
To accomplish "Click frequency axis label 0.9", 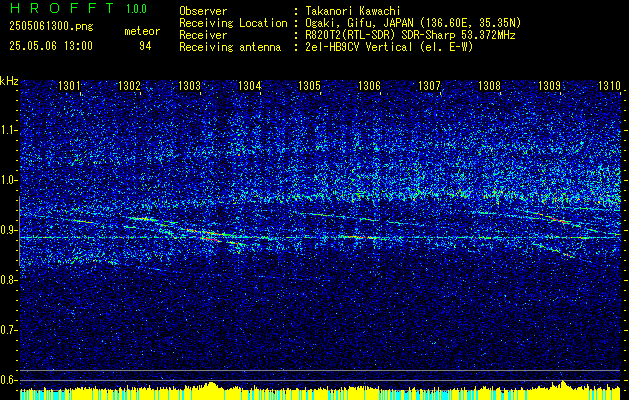I will 9,230.
